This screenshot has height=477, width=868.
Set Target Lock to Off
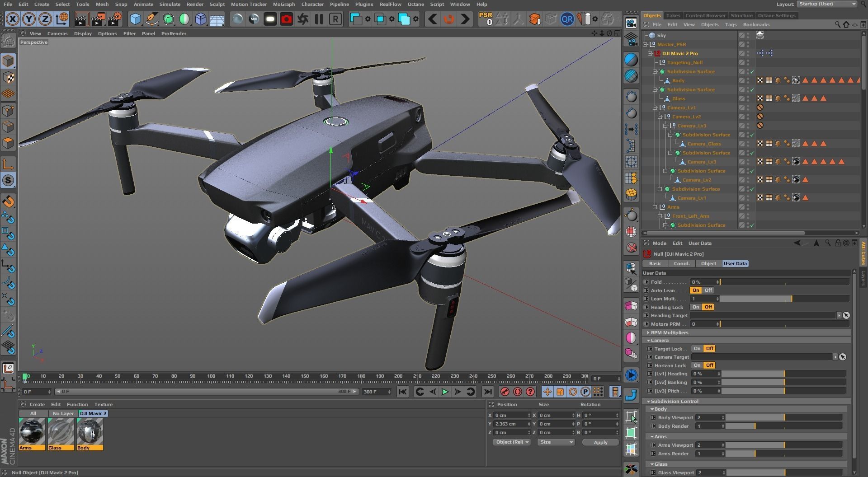click(x=709, y=349)
